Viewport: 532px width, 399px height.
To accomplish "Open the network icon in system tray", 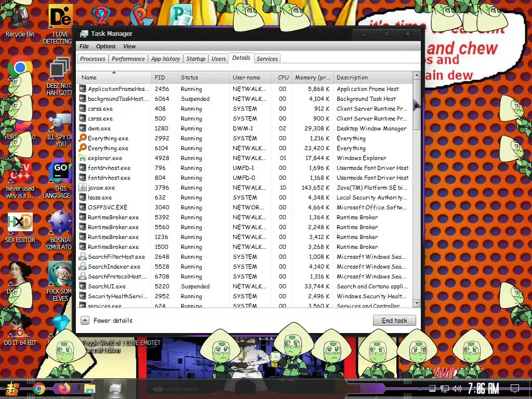I will point(445,389).
